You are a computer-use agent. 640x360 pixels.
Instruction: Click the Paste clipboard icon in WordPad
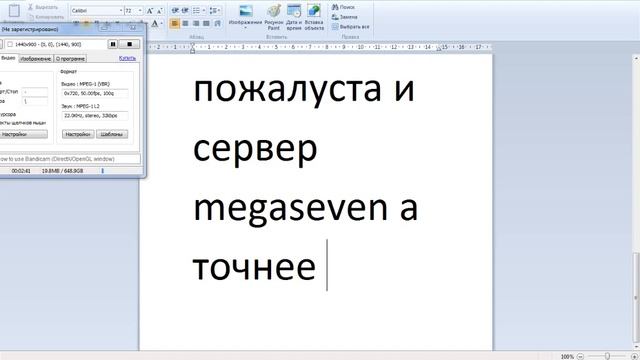[x=14, y=11]
